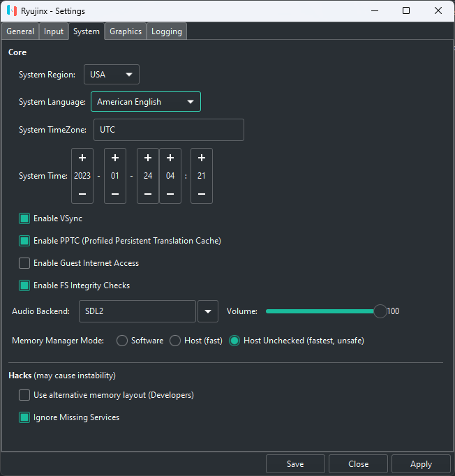Image resolution: width=455 pixels, height=476 pixels.
Task: Minimize the Settings window
Action: coord(375,11)
